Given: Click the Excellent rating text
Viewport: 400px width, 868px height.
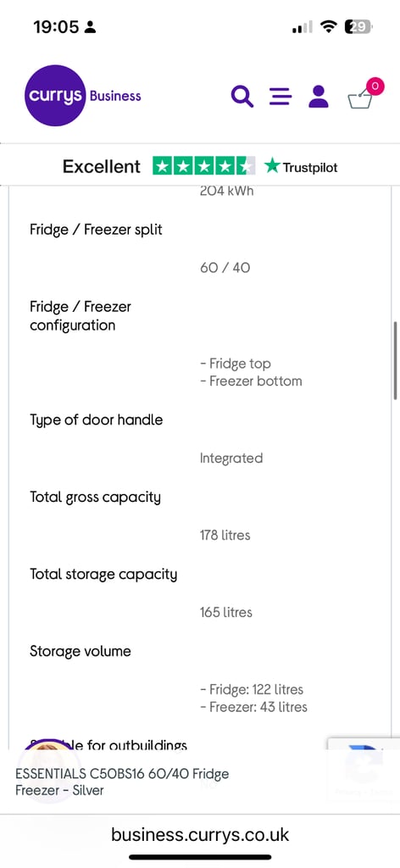Looking at the screenshot, I should 101,167.
